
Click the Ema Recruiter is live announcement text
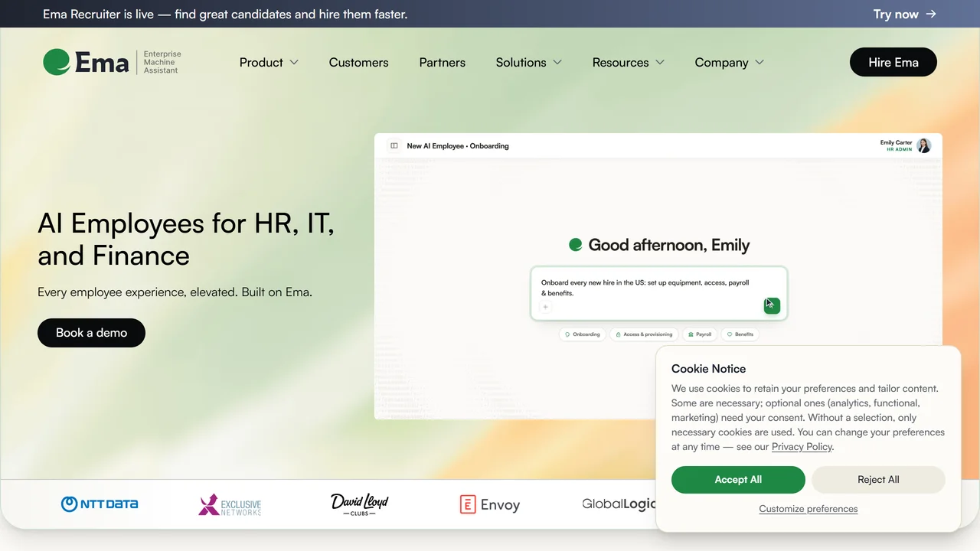(x=225, y=14)
